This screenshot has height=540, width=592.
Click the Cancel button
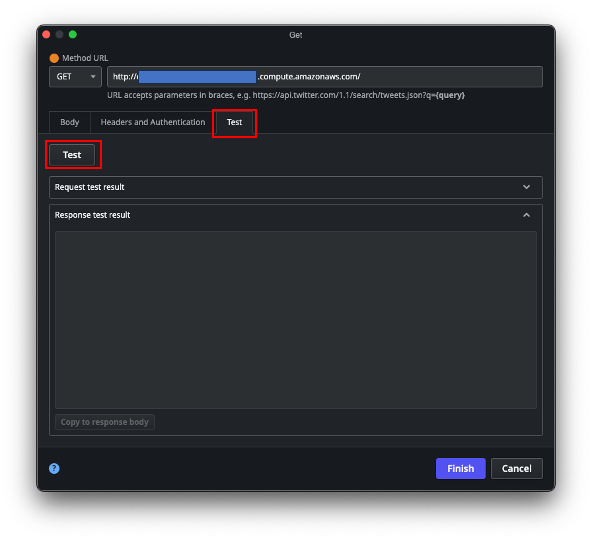point(516,468)
